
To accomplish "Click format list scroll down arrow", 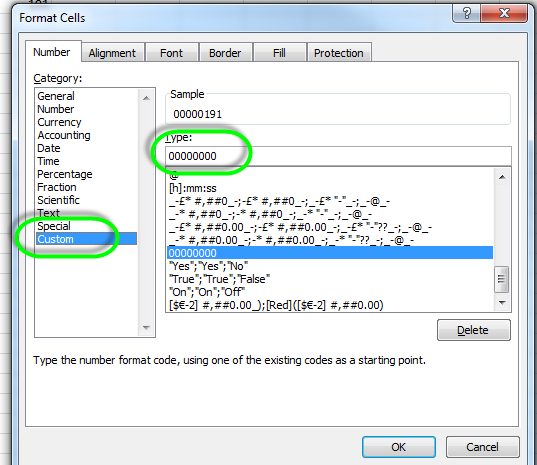I will click(x=502, y=302).
